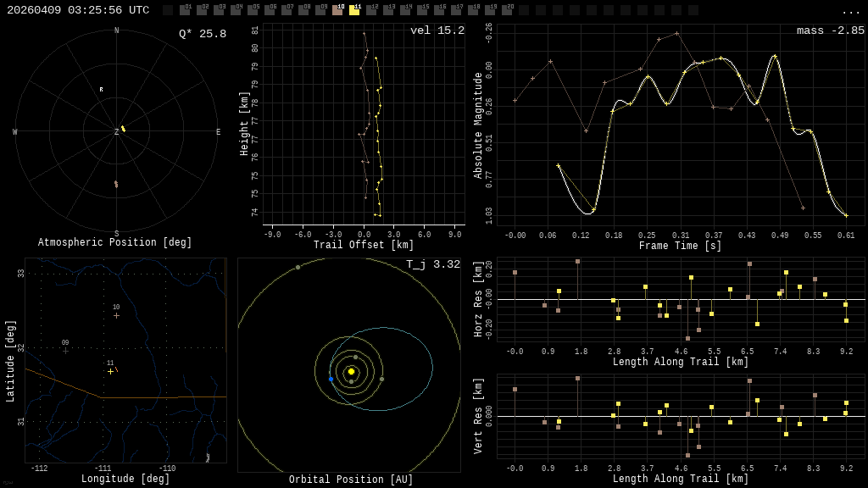Click the Absolute Magnitude axis label
This screenshot has width=868, height=488.
478,125
